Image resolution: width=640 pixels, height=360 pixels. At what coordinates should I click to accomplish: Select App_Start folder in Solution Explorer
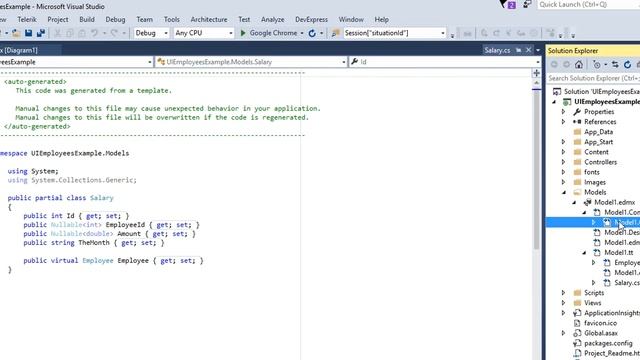pyautogui.click(x=598, y=142)
